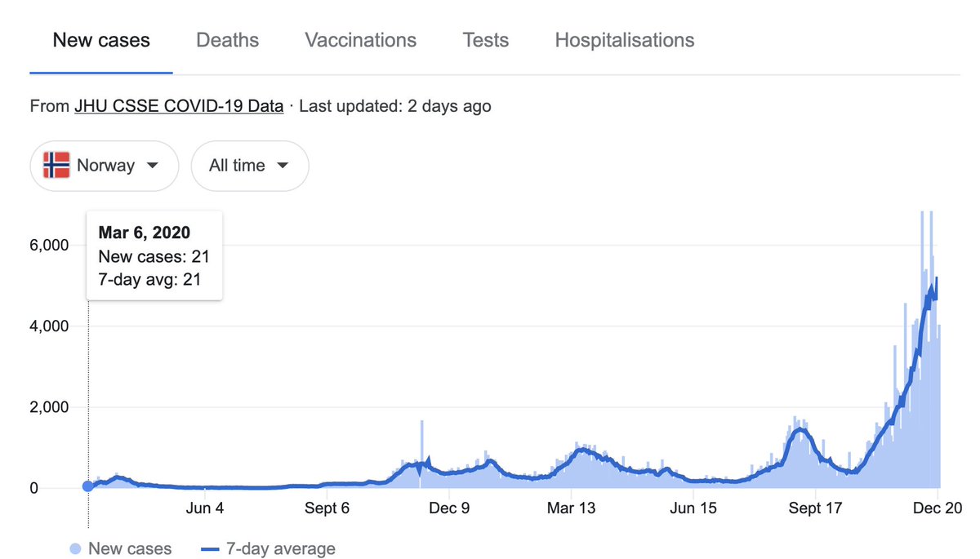Click the 7-day average legend label
Screen dimensions: 980x559
281,549
